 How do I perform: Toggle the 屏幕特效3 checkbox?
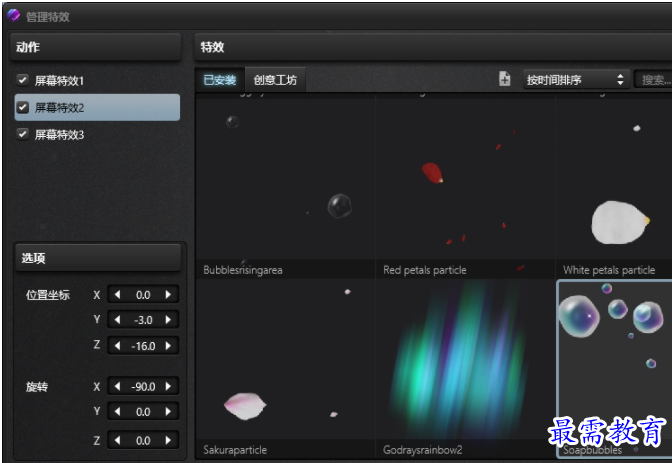click(23, 134)
